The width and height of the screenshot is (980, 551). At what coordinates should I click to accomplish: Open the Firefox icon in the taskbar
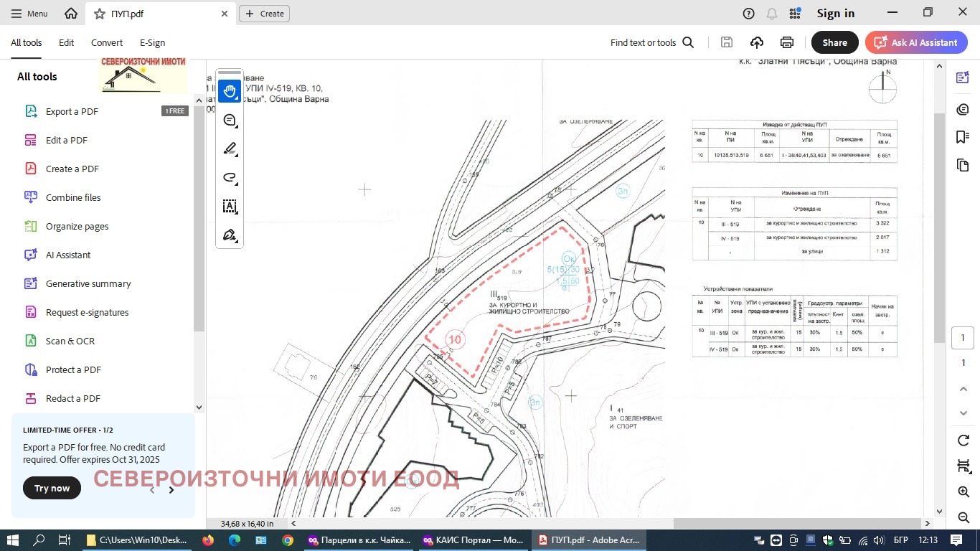[x=208, y=540]
